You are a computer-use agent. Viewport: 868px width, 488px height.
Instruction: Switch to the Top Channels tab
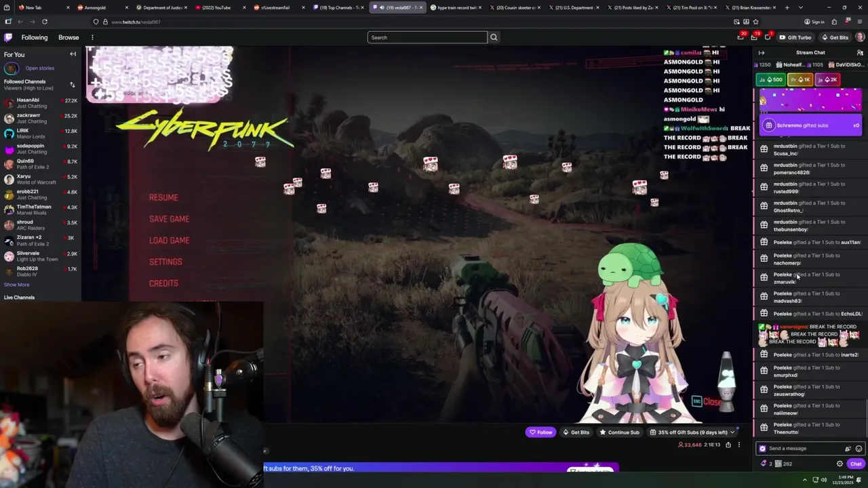(339, 7)
